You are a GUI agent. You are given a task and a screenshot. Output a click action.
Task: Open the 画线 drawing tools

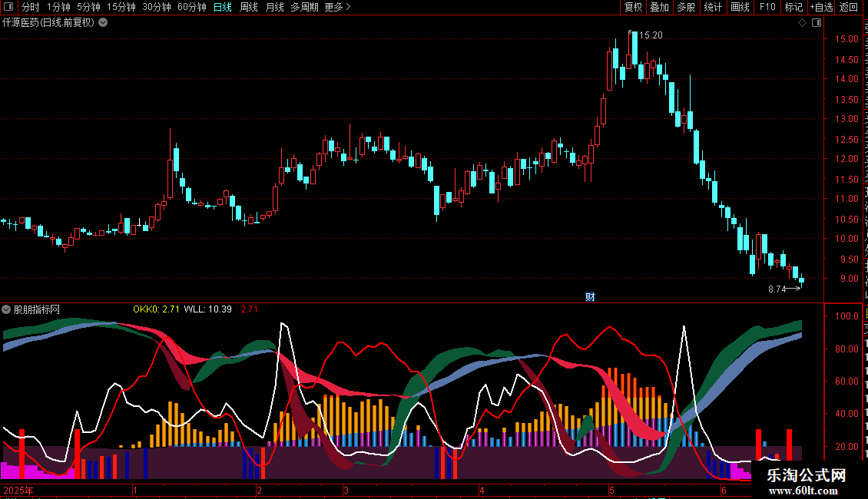pos(740,7)
